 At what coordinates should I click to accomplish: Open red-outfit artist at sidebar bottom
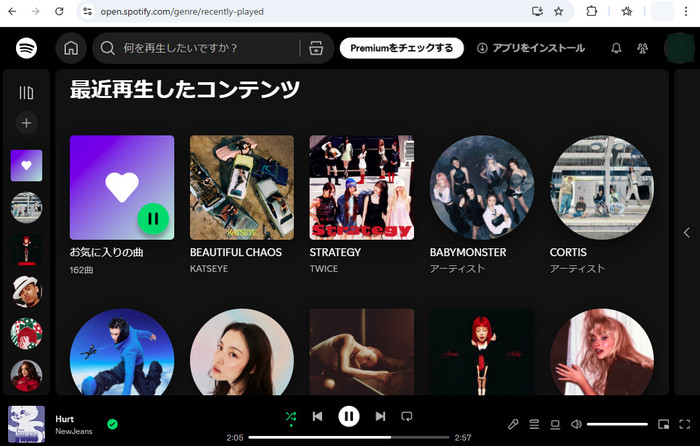(x=26, y=375)
